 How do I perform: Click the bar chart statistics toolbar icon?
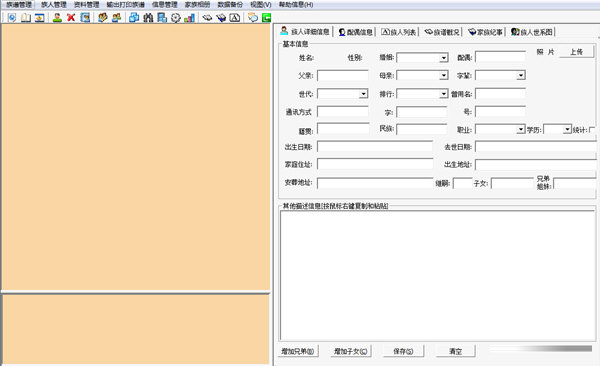[x=189, y=18]
